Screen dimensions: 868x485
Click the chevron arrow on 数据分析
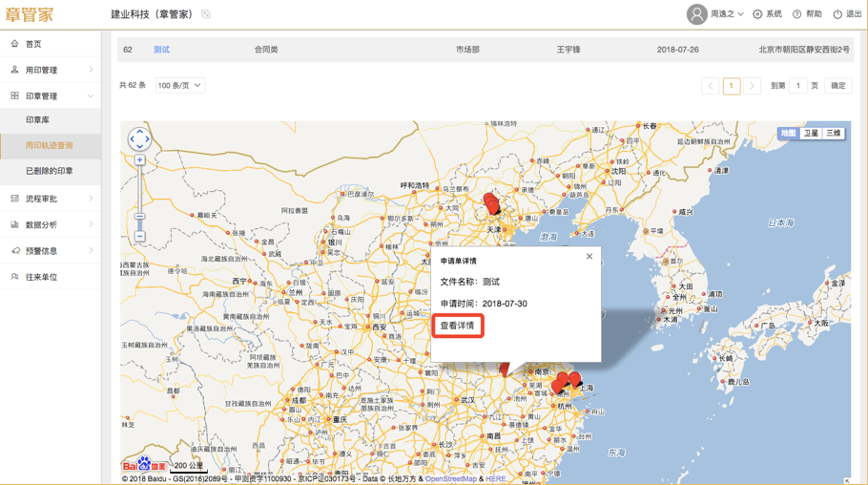pyautogui.click(x=91, y=224)
